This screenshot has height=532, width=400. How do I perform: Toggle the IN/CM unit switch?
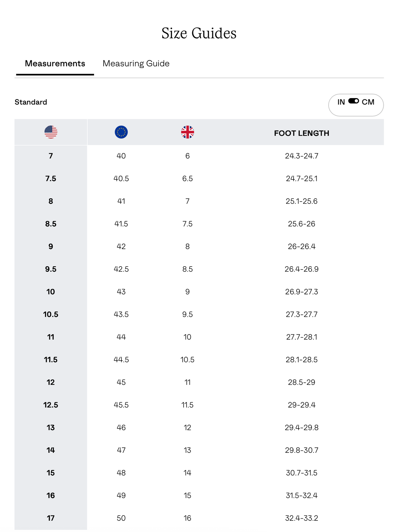pos(353,101)
